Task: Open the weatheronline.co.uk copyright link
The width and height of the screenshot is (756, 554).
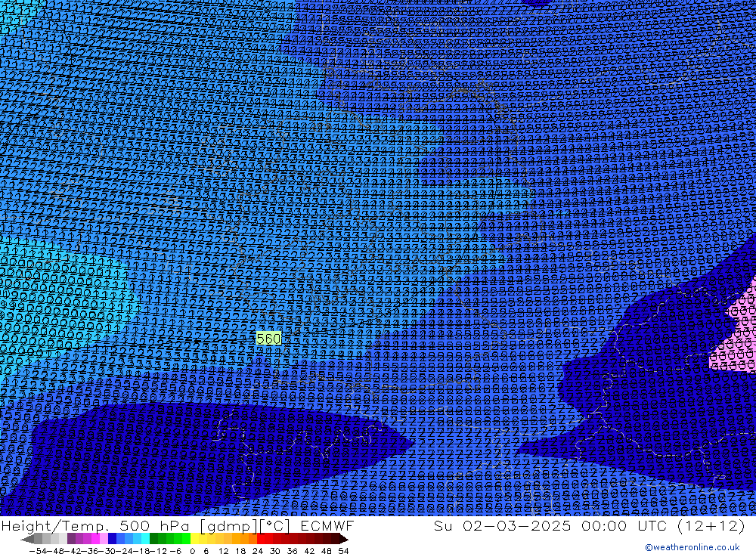Action: click(x=692, y=547)
